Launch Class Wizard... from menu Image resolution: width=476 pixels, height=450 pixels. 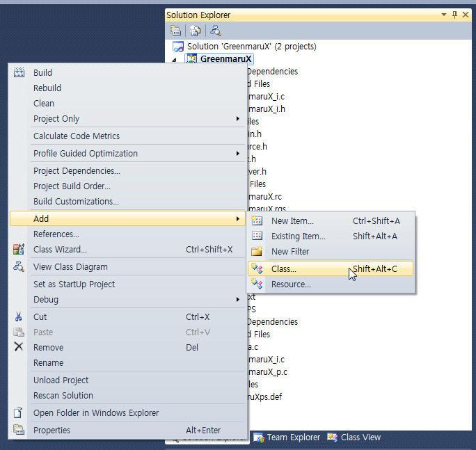(127, 250)
